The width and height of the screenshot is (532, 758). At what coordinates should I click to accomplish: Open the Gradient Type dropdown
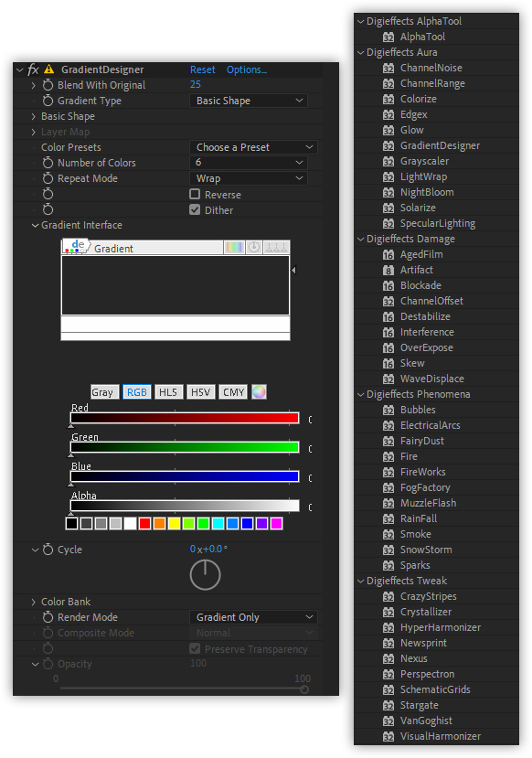[249, 101]
